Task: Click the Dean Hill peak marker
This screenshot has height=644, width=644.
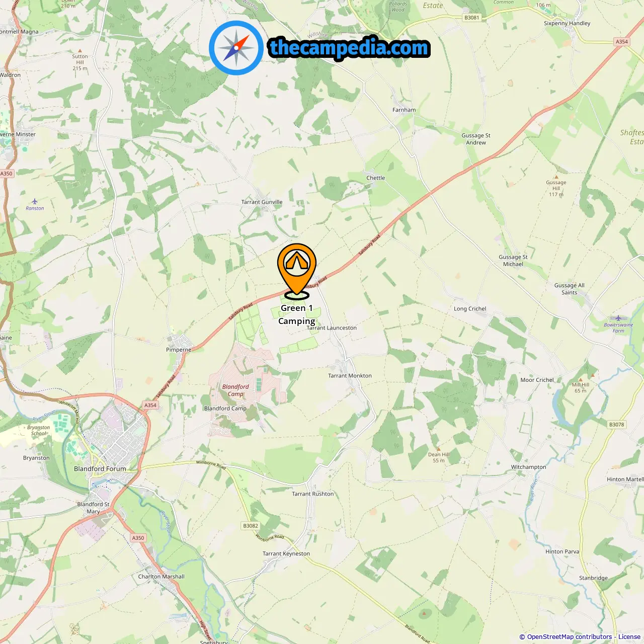Action: [439, 448]
